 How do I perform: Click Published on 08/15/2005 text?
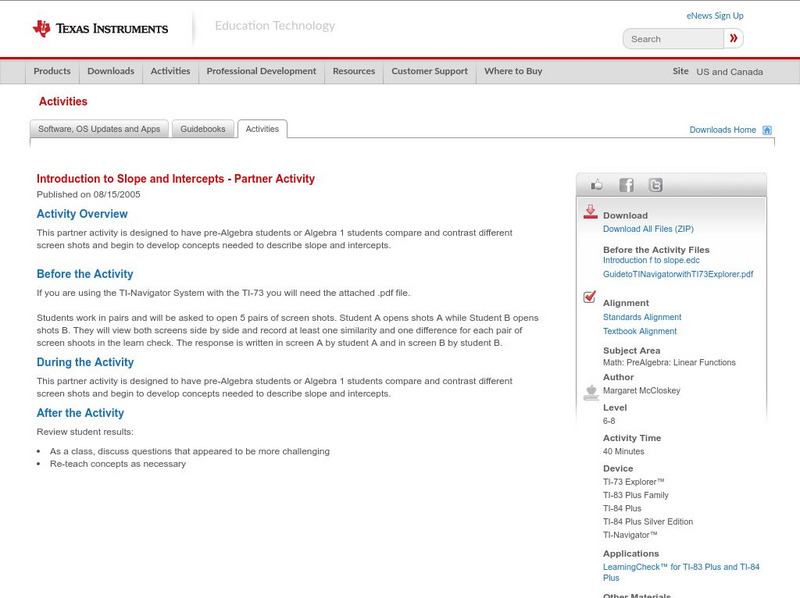point(88,194)
